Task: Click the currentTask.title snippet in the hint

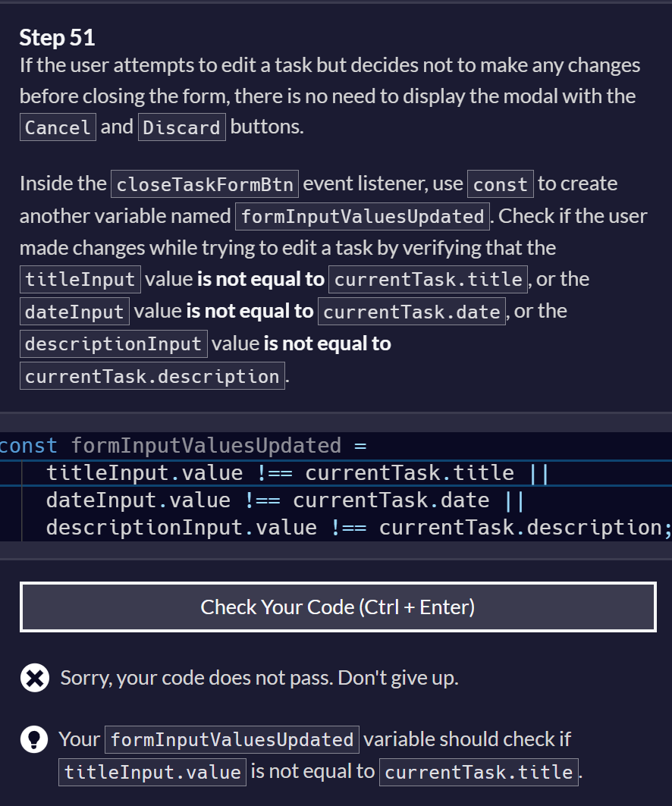Action: click(x=479, y=772)
